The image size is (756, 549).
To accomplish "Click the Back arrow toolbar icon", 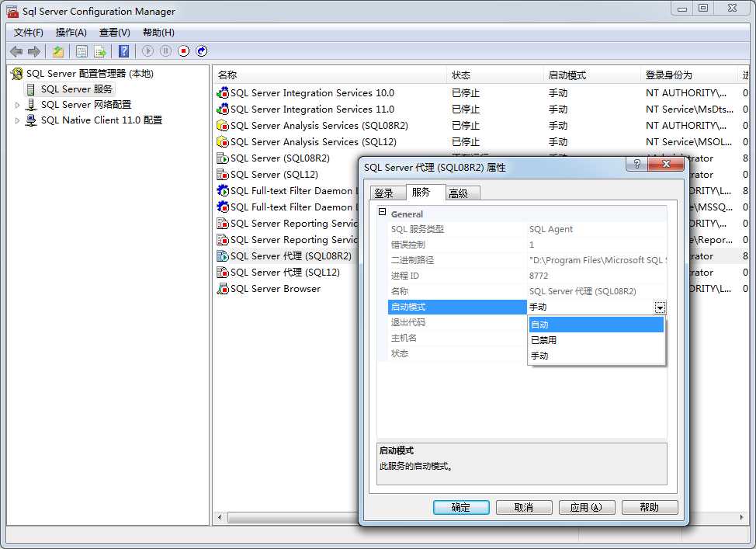I will point(16,51).
